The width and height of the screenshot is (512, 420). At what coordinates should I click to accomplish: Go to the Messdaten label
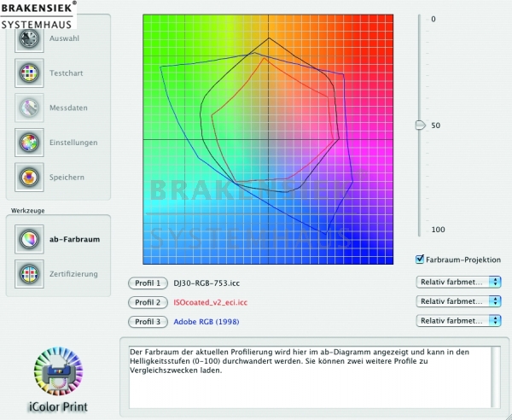68,108
